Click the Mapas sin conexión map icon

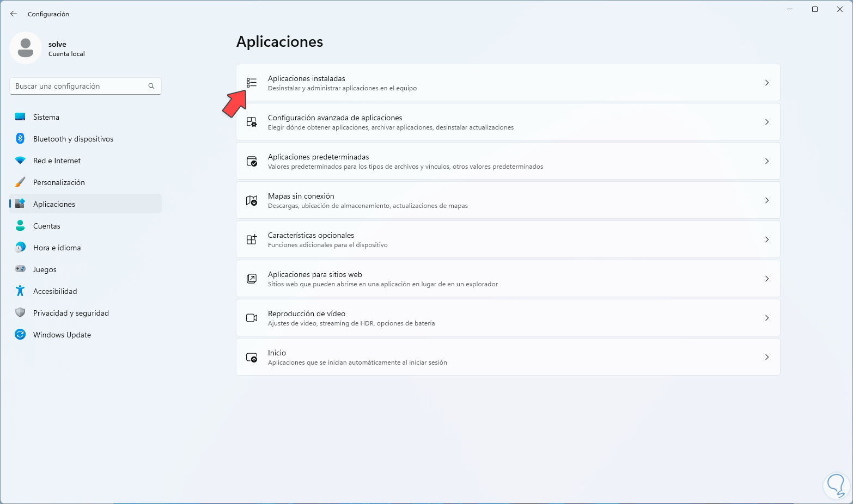click(251, 200)
